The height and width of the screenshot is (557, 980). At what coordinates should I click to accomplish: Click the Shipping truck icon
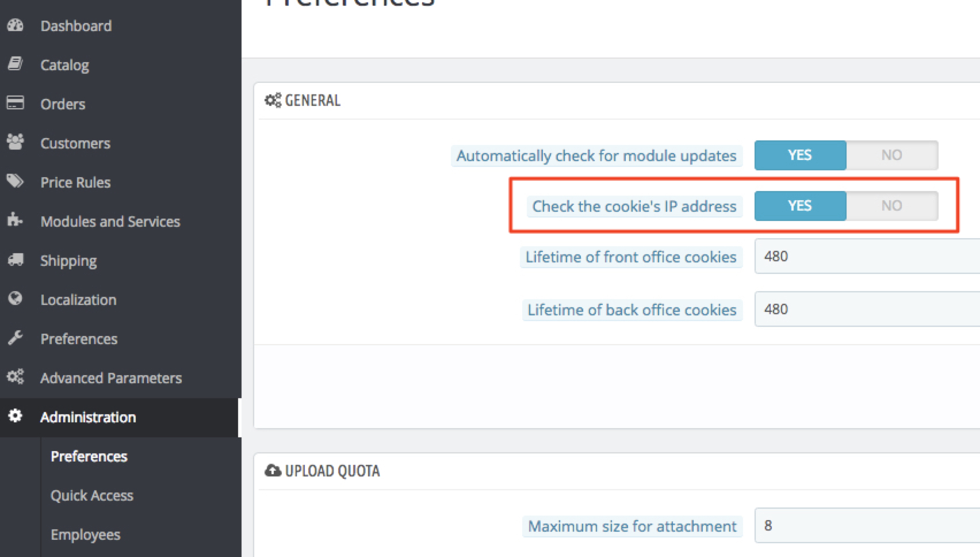16,260
